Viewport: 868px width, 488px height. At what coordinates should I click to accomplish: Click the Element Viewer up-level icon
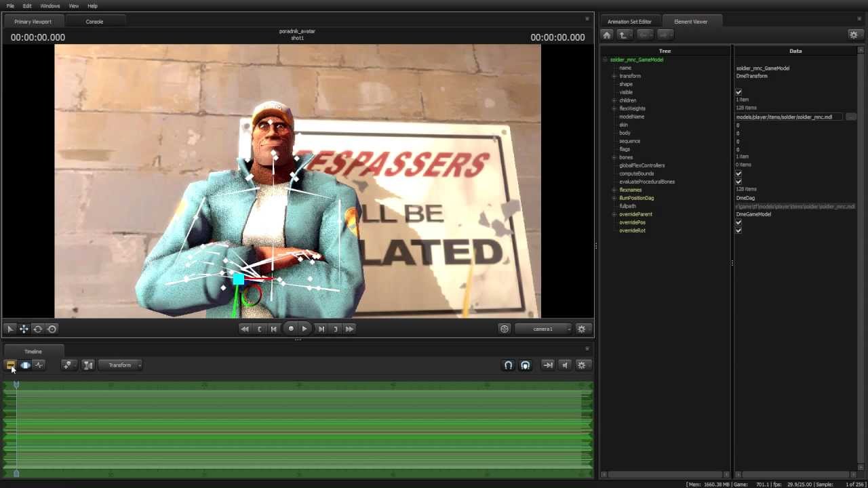[x=623, y=35]
